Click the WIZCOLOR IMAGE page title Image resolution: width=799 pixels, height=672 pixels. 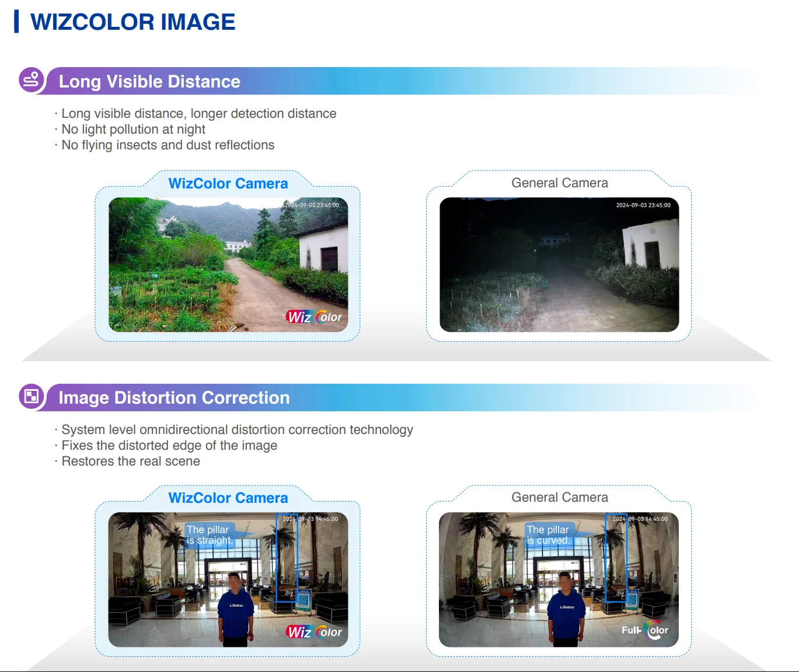[x=133, y=22]
